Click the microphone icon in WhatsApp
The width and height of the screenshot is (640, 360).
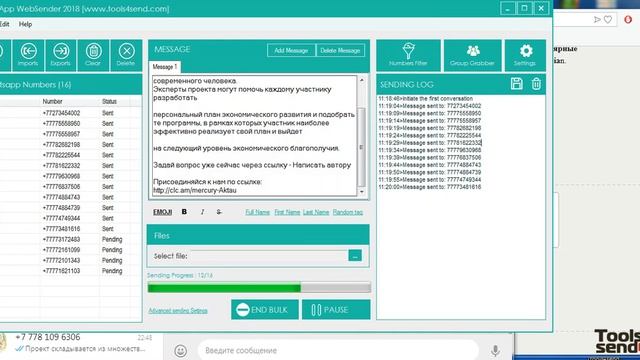tap(495, 351)
